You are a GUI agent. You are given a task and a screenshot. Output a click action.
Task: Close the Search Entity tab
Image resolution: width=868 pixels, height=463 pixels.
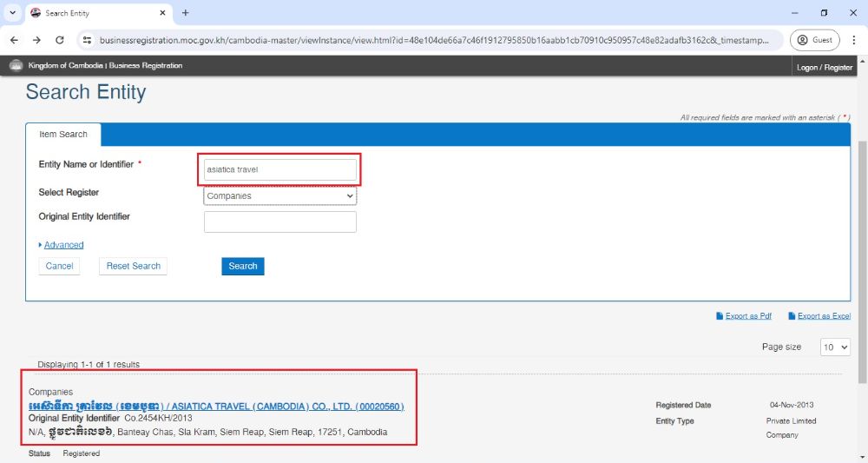click(162, 13)
